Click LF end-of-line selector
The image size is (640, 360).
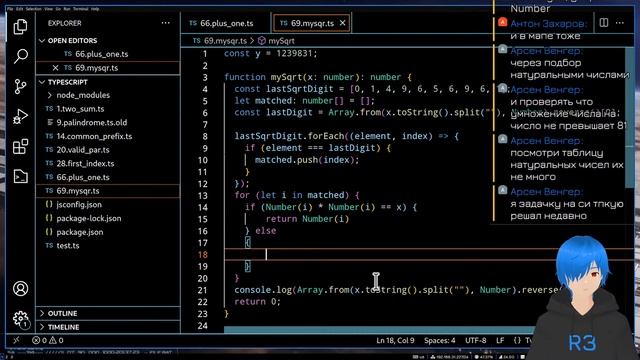(500, 340)
